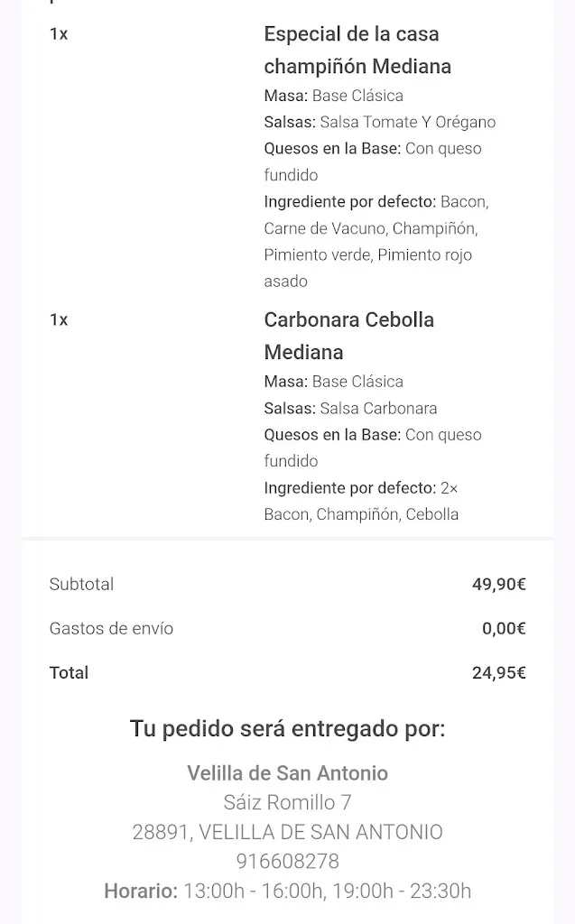Tap the Gastos de envío label
Screen dimensions: 575x924
(x=111, y=628)
